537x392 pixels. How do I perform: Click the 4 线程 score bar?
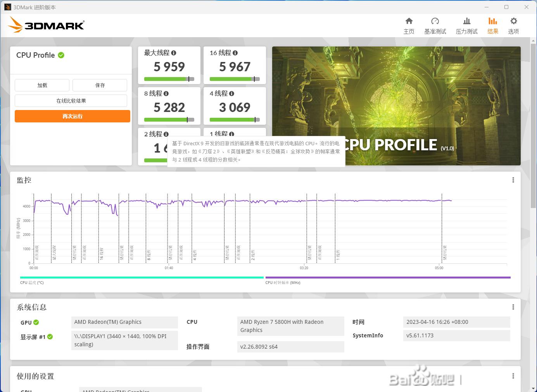pyautogui.click(x=235, y=120)
